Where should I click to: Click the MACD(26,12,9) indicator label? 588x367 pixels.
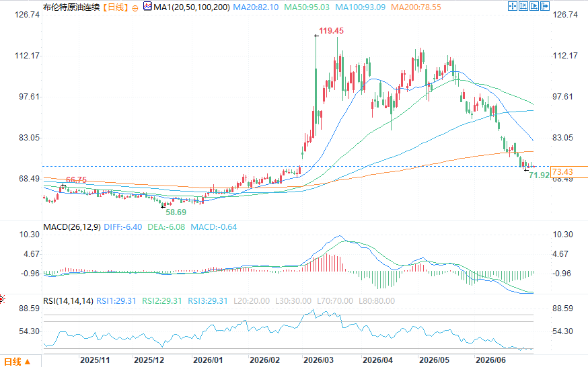[72, 227]
